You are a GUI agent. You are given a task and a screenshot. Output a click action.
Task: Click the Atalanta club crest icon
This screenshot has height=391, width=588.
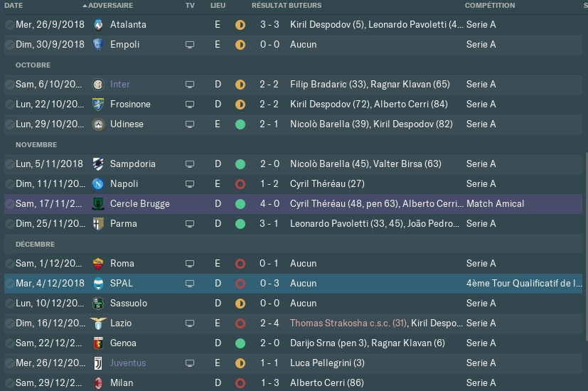(x=98, y=25)
